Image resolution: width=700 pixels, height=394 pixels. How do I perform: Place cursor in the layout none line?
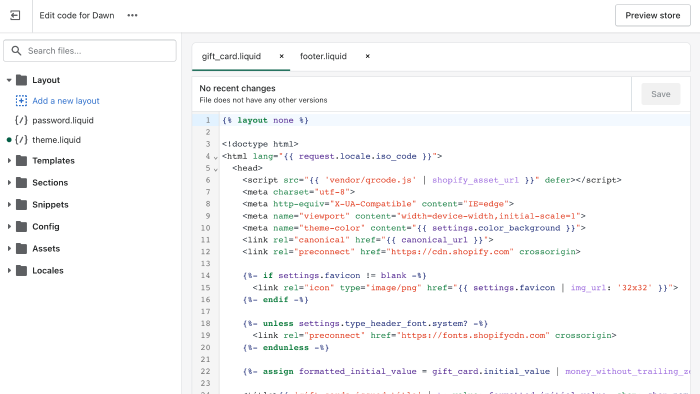265,120
